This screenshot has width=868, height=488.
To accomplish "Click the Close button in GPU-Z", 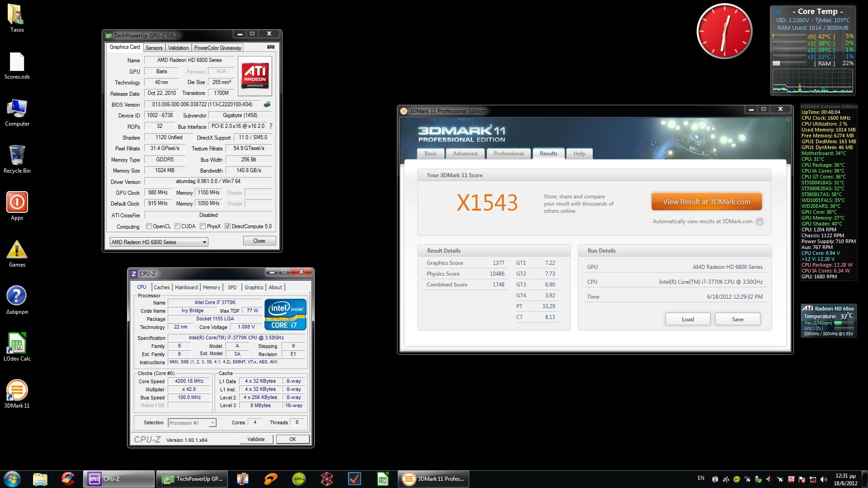I will pyautogui.click(x=259, y=241).
